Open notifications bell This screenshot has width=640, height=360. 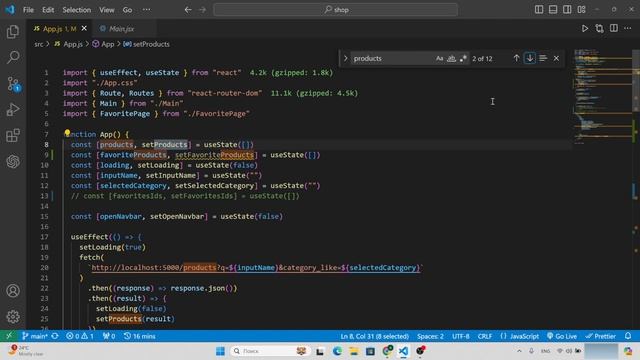(x=628, y=336)
